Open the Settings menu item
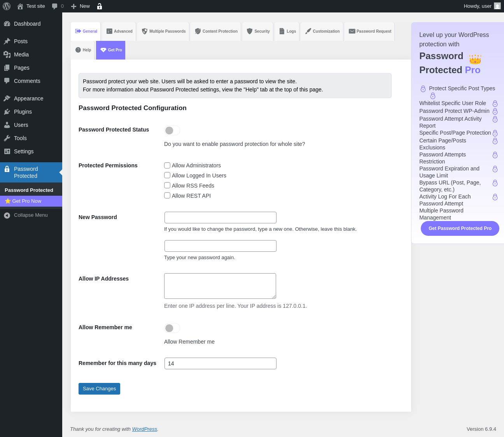504x437 pixels. point(31,151)
